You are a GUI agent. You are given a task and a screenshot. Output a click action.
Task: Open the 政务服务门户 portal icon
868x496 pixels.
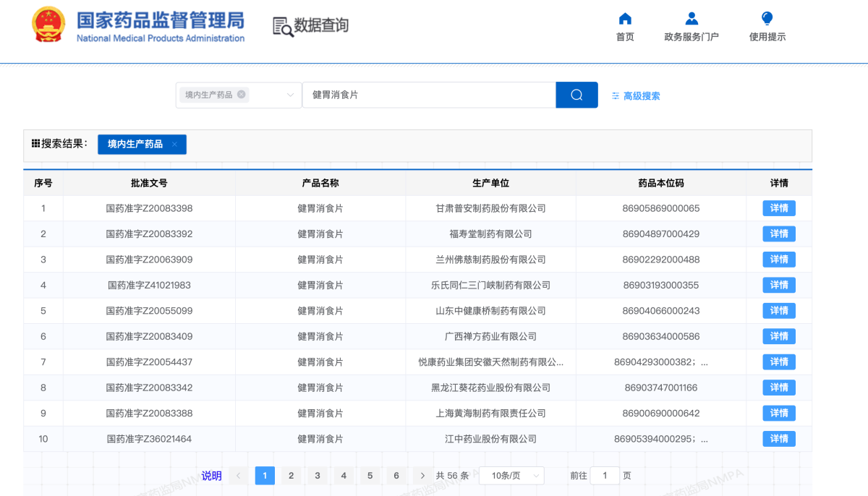692,19
